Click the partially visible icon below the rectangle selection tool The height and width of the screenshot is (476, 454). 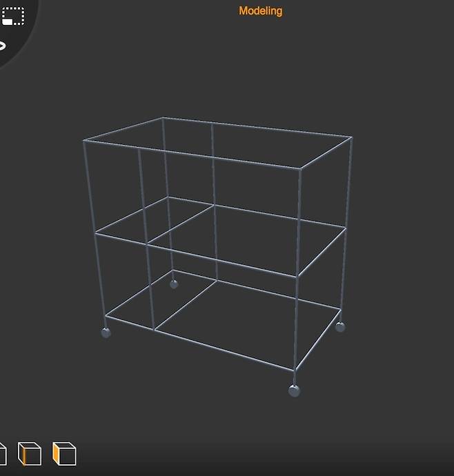[2, 46]
